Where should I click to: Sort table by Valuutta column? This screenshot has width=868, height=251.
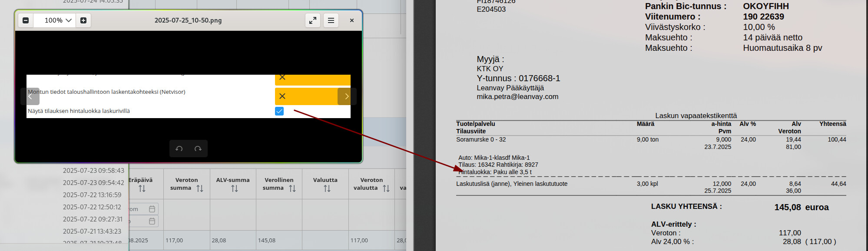point(327,188)
